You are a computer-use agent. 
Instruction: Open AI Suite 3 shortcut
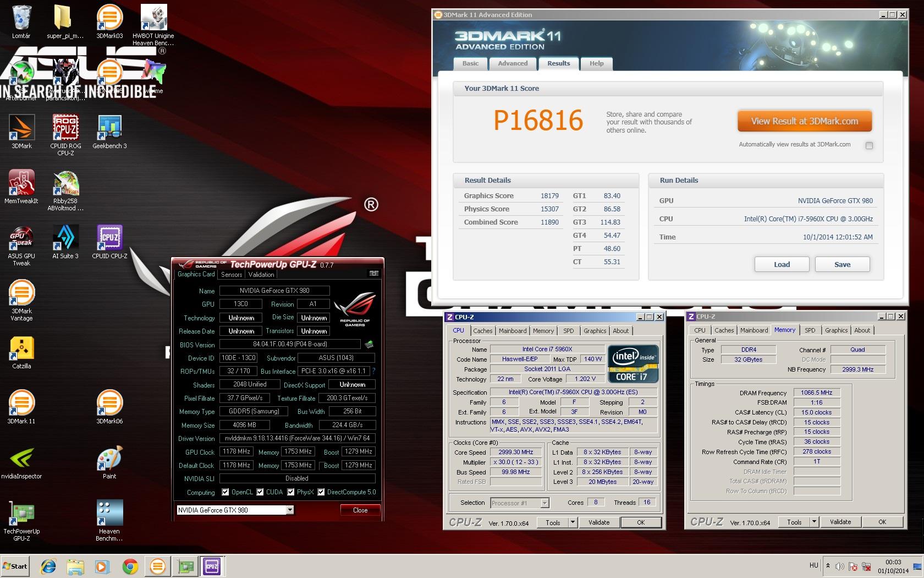pyautogui.click(x=65, y=242)
